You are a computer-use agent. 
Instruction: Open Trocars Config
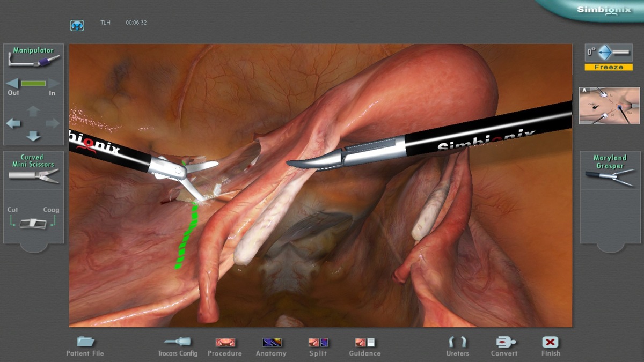178,346
